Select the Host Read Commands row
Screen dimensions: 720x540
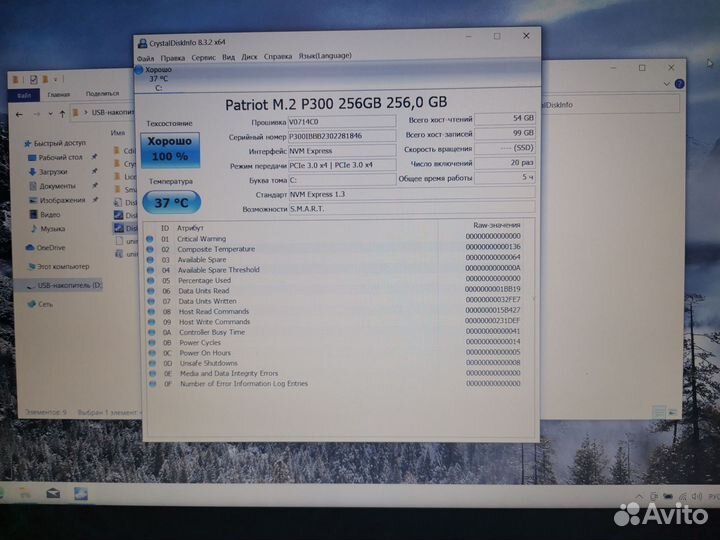334,311
